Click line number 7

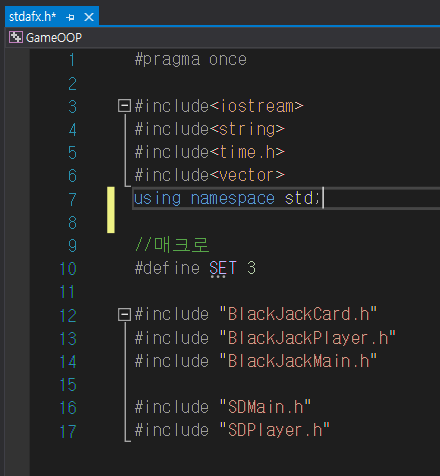72,199
